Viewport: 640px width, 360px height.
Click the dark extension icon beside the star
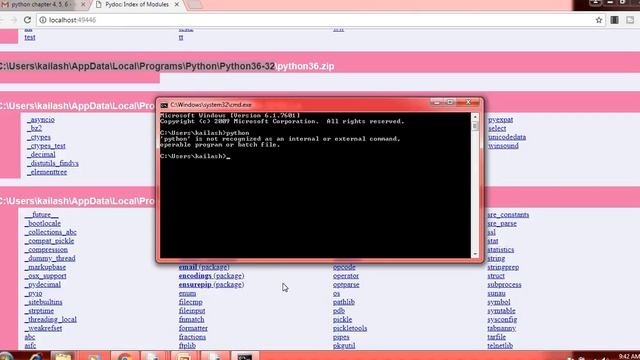[614, 20]
